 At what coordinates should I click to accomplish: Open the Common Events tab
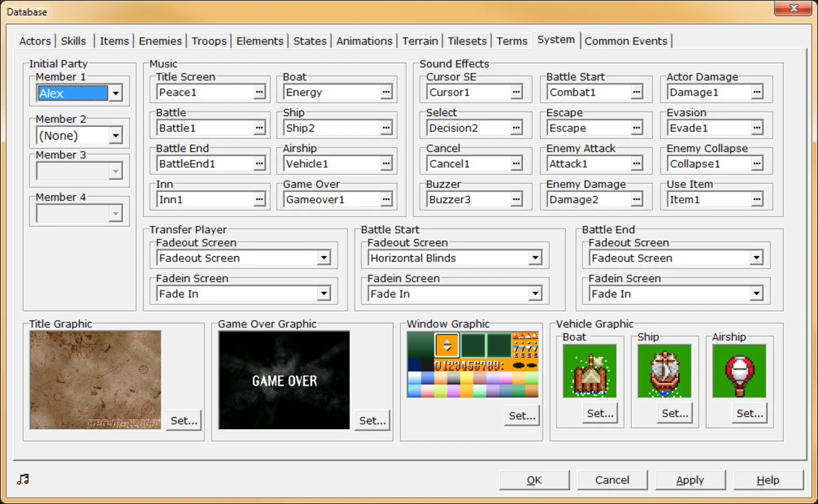tap(626, 41)
